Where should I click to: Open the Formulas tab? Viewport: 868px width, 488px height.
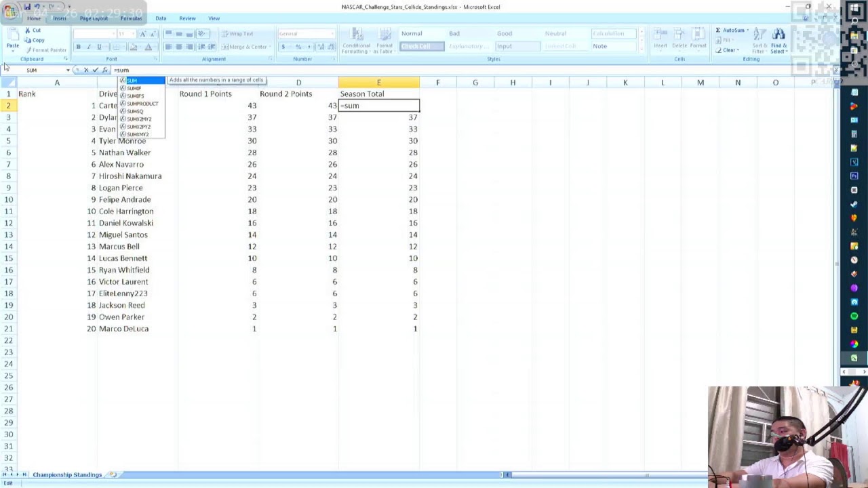(131, 18)
